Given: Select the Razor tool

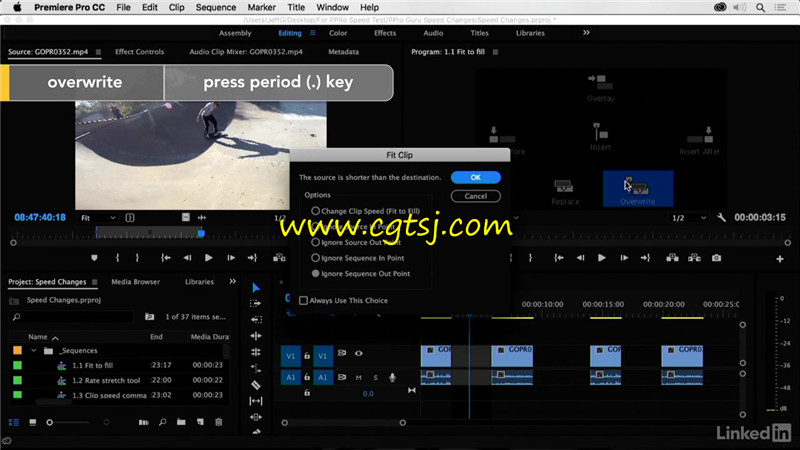Looking at the screenshot, I should [256, 385].
